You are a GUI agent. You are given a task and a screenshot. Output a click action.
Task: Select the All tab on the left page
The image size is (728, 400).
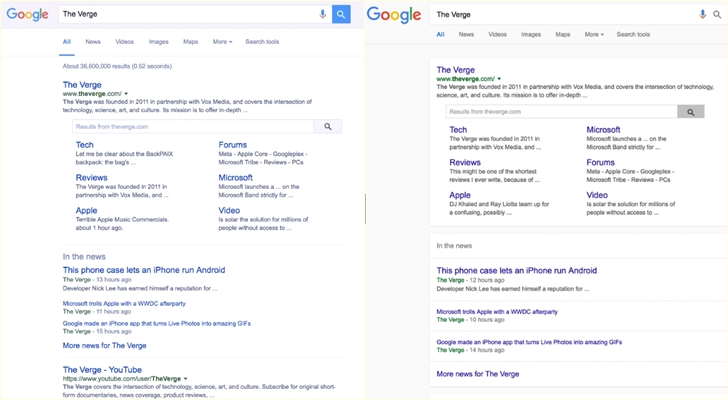(67, 42)
